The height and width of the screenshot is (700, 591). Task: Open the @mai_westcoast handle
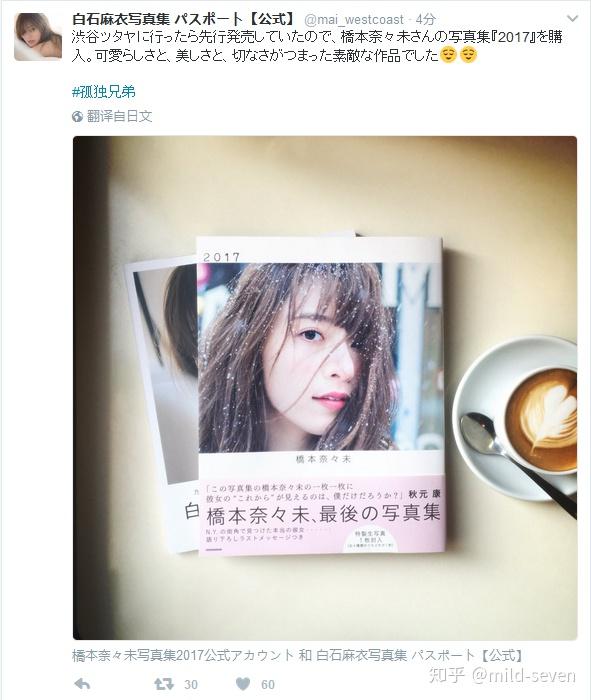point(354,20)
